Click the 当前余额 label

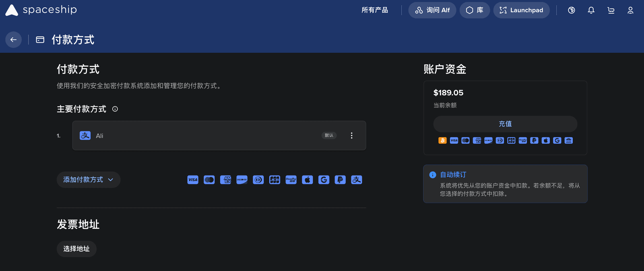coord(445,105)
